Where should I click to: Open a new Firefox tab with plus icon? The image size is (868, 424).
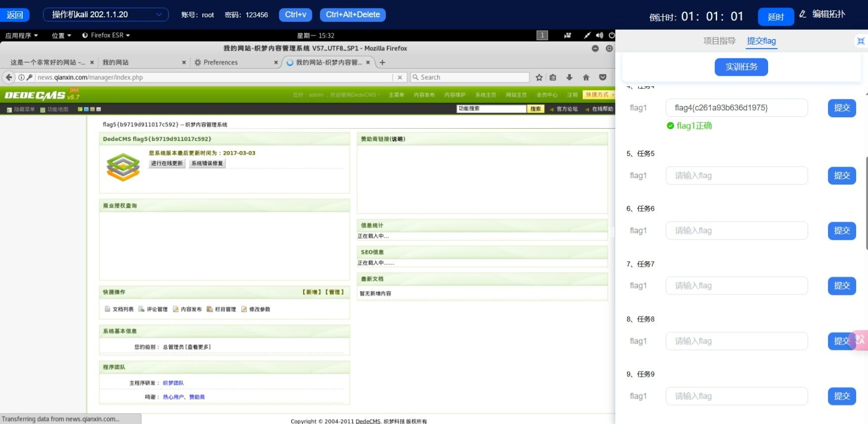[382, 62]
